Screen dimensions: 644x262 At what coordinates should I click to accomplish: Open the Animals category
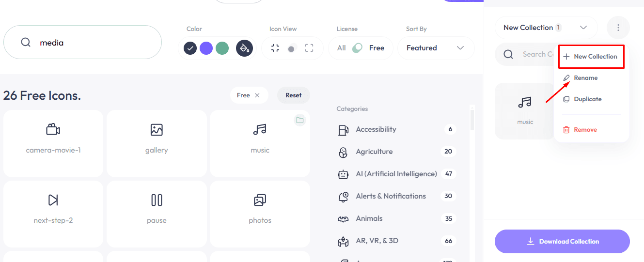click(x=396, y=218)
